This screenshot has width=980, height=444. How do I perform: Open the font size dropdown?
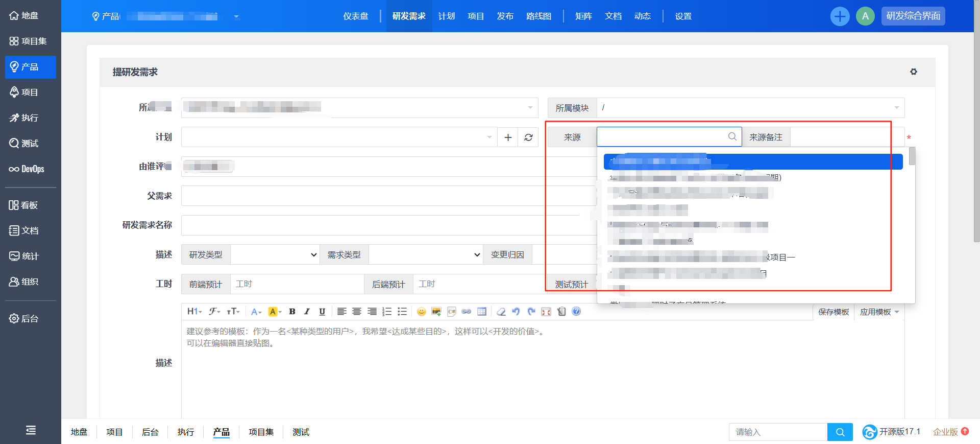(x=233, y=312)
